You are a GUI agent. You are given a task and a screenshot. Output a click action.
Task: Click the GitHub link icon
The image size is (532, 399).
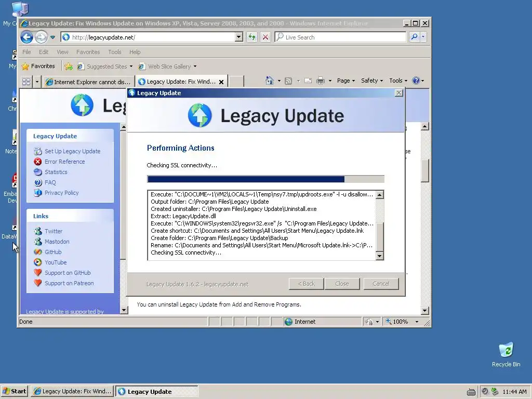pyautogui.click(x=37, y=252)
